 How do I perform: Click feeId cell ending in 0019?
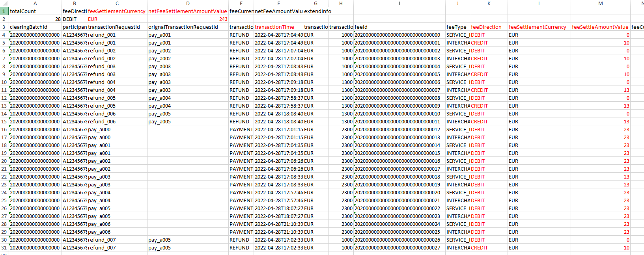399,184
